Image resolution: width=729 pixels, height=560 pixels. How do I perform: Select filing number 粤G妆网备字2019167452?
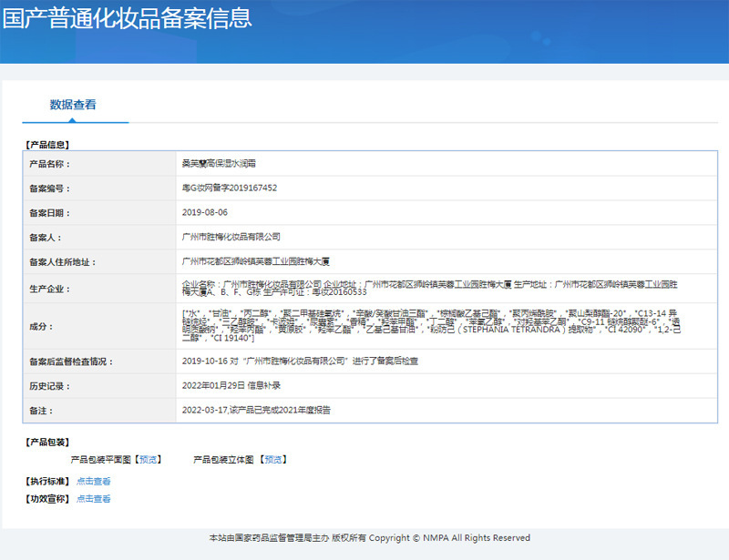[x=230, y=188]
